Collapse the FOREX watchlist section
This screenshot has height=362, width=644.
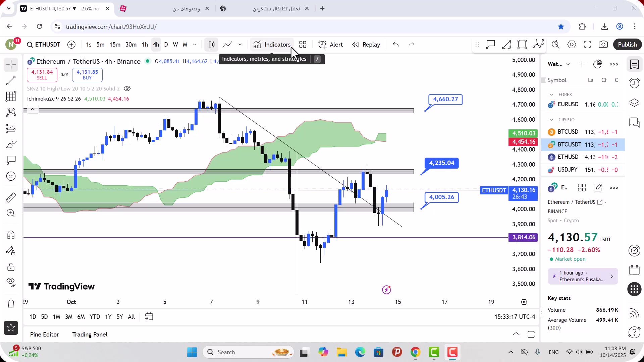(551, 95)
